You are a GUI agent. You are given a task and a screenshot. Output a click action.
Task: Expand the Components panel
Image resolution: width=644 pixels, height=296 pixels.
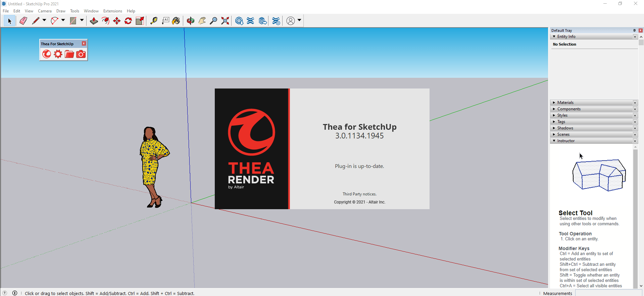coord(554,109)
